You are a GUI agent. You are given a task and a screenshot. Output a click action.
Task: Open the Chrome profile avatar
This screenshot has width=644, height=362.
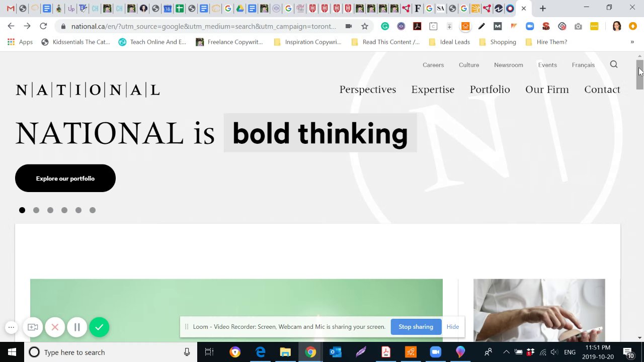pos(617,26)
